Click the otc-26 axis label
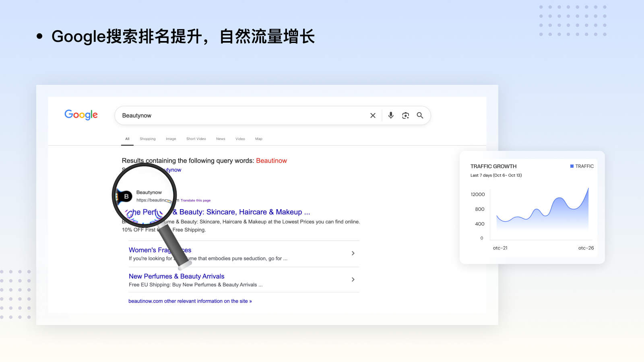Viewport: 644px width, 362px height. [x=586, y=248]
